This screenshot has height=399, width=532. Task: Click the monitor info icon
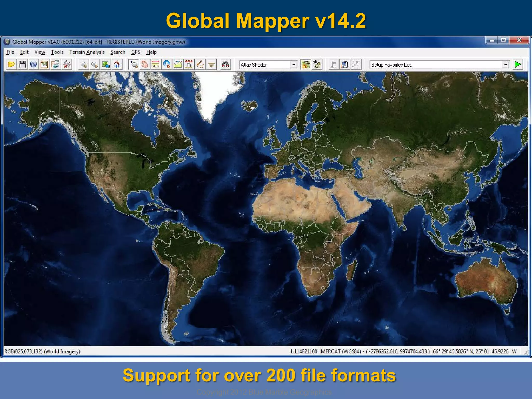pos(344,64)
